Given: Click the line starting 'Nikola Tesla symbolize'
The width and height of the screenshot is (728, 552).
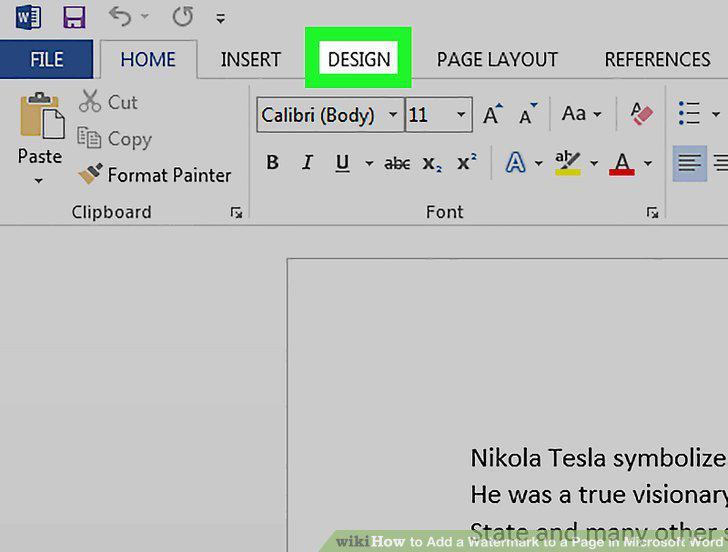Looking at the screenshot, I should 599,458.
